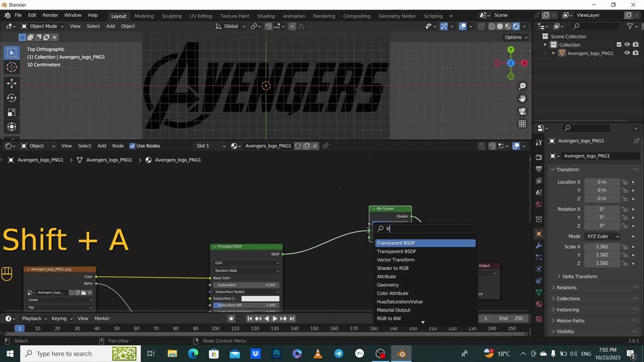Open the Output properties tab
The width and height of the screenshot is (644, 362).
pyautogui.click(x=539, y=169)
